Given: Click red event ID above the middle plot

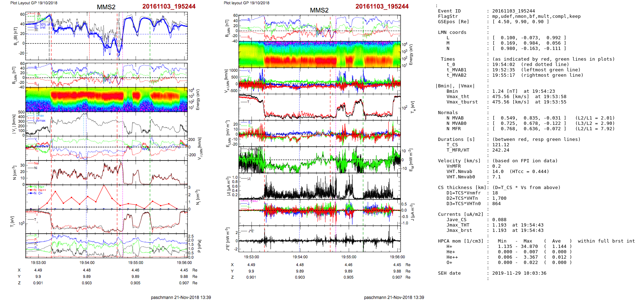Looking at the screenshot, I should [382, 6].
